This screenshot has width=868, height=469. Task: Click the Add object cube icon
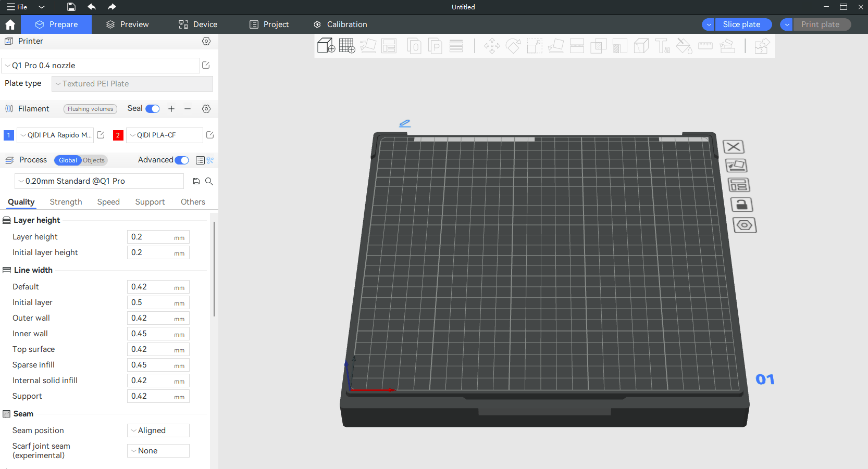(x=326, y=46)
